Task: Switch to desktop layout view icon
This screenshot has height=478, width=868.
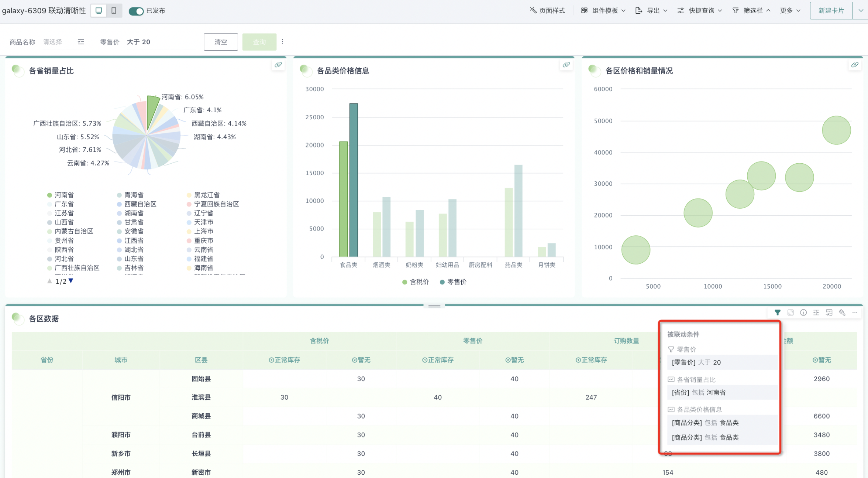Action: 99,11
